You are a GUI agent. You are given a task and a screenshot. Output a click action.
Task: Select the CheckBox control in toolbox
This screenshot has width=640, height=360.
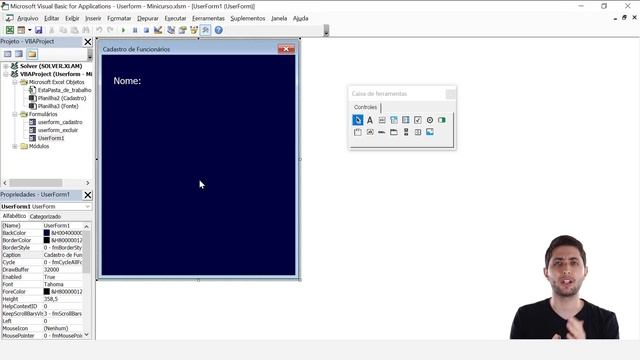pyautogui.click(x=418, y=120)
